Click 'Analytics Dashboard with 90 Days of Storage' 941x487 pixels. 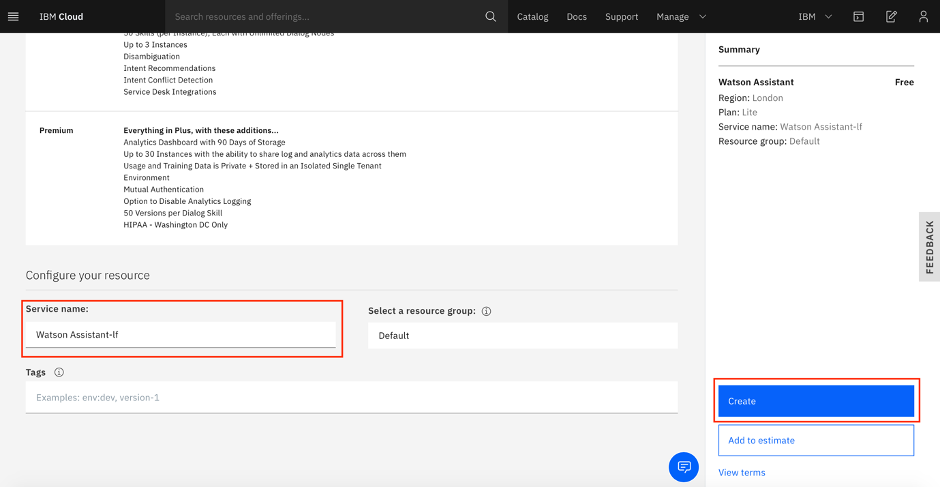point(204,142)
